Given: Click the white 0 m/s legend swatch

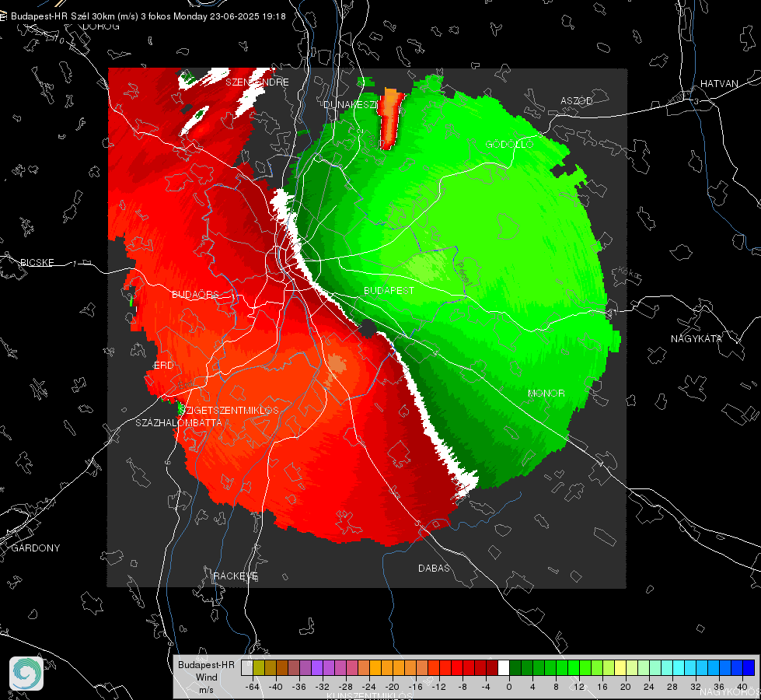Looking at the screenshot, I should point(504,667).
